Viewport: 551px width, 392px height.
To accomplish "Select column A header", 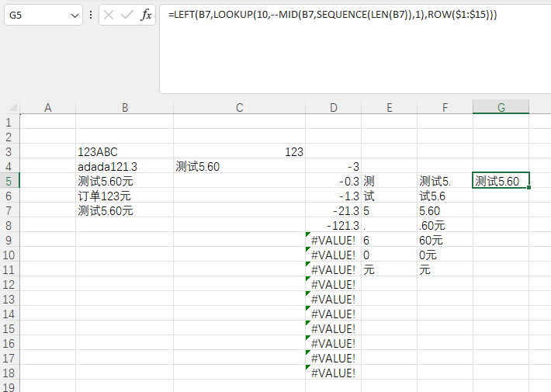I will tap(48, 107).
